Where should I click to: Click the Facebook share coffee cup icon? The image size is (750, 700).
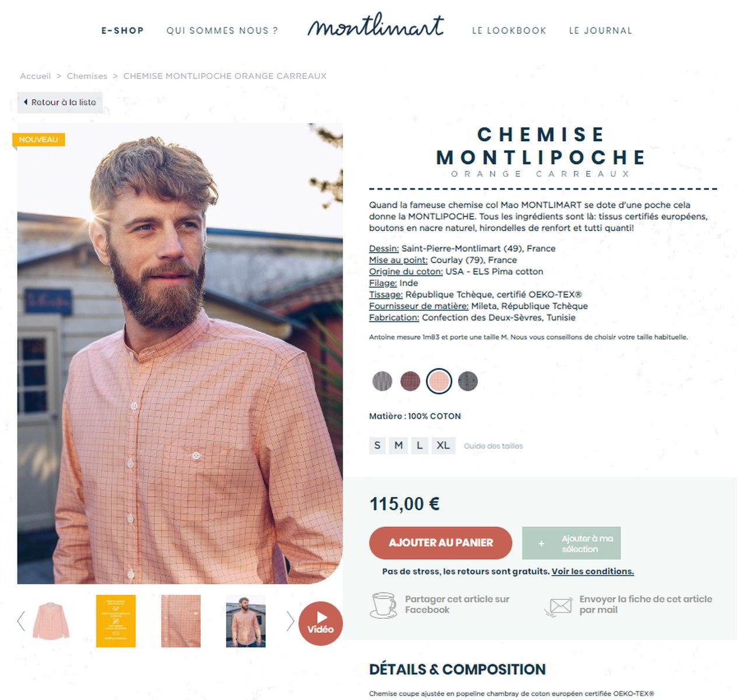click(383, 605)
